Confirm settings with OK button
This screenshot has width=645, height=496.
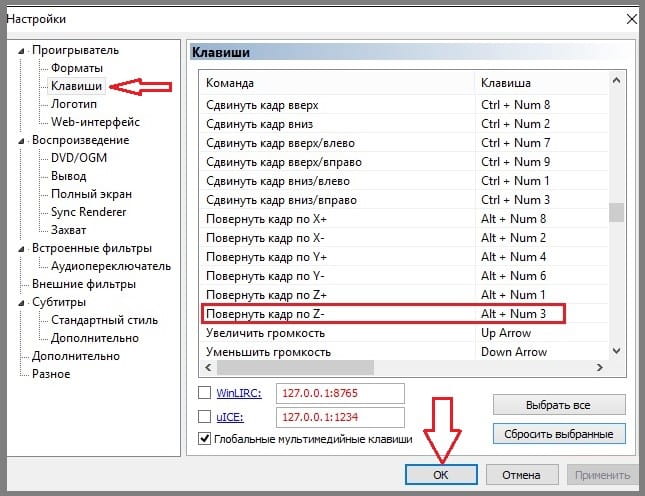(441, 475)
